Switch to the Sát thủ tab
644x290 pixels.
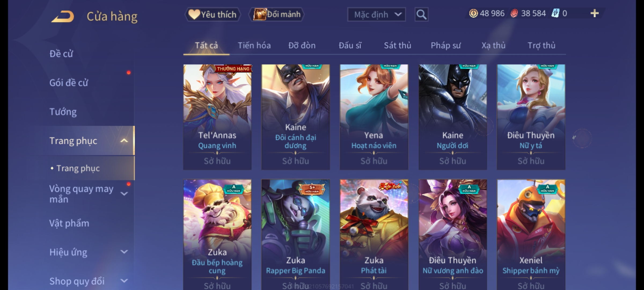coord(397,45)
